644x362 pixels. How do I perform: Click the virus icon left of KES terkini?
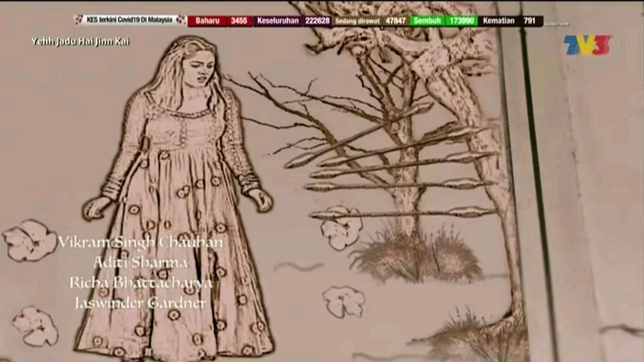(x=79, y=20)
